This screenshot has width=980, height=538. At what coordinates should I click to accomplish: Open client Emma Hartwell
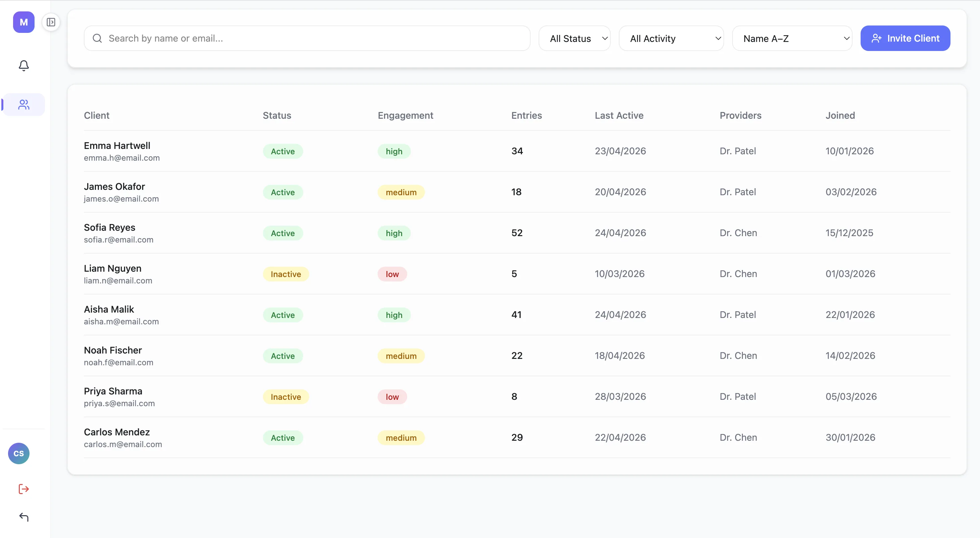(x=117, y=145)
